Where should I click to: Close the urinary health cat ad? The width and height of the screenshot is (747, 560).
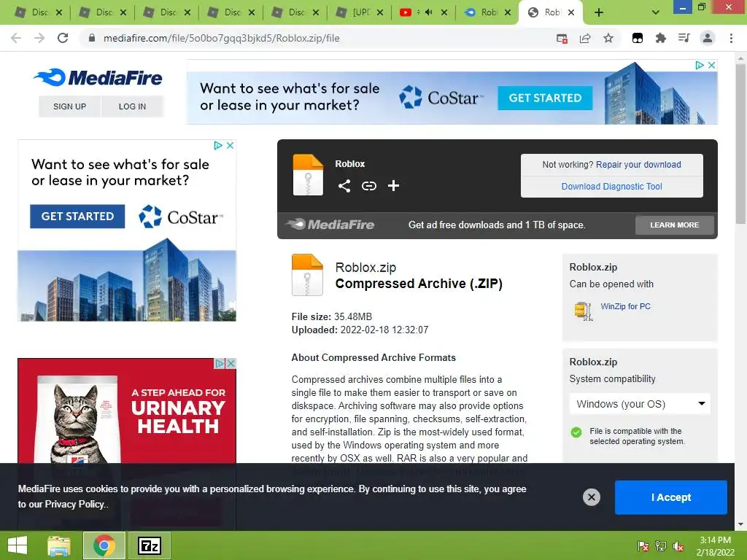(231, 363)
